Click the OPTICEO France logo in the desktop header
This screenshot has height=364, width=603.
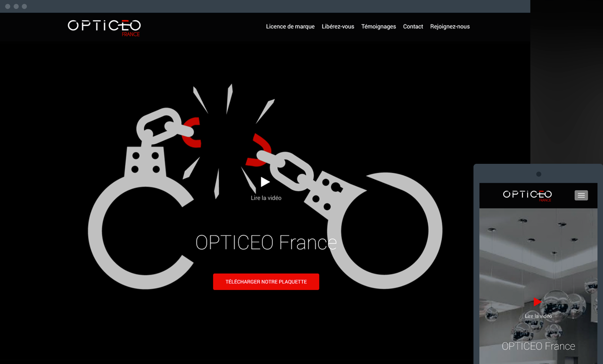click(x=104, y=27)
